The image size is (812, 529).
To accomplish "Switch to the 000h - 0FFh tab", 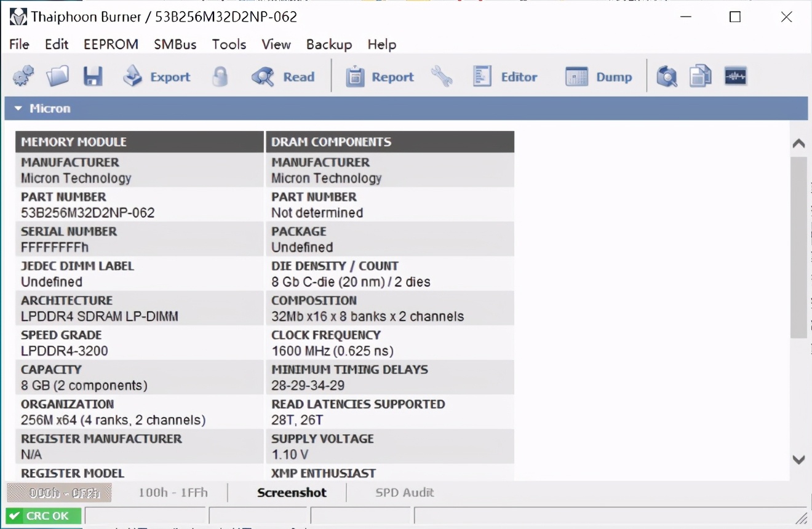I will [x=59, y=493].
